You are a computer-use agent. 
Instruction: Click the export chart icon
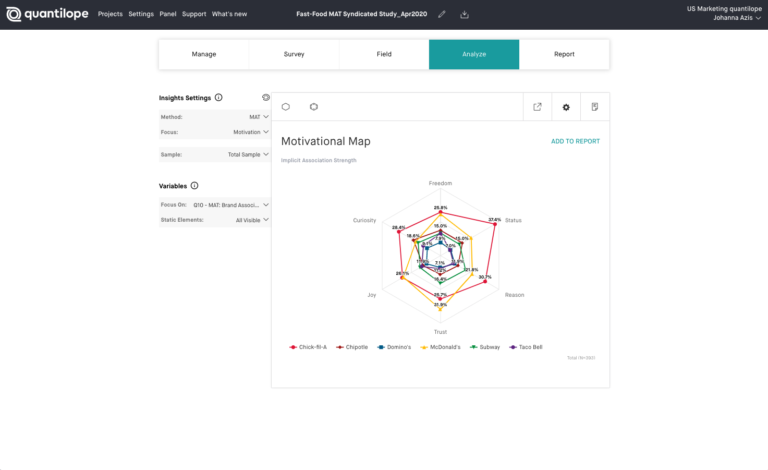point(538,107)
